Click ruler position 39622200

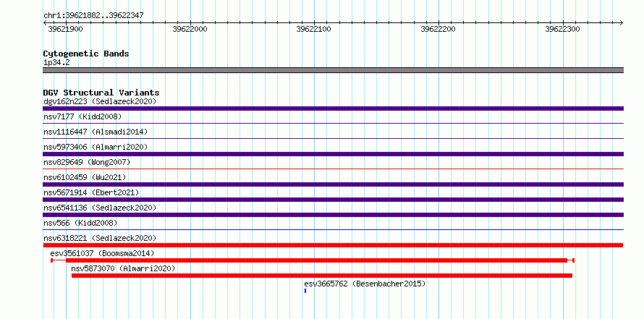(438, 29)
